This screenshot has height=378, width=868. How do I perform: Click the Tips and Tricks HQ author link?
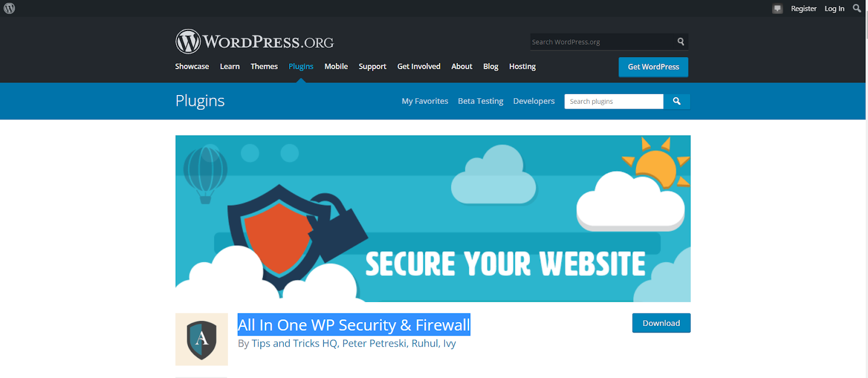pyautogui.click(x=294, y=343)
